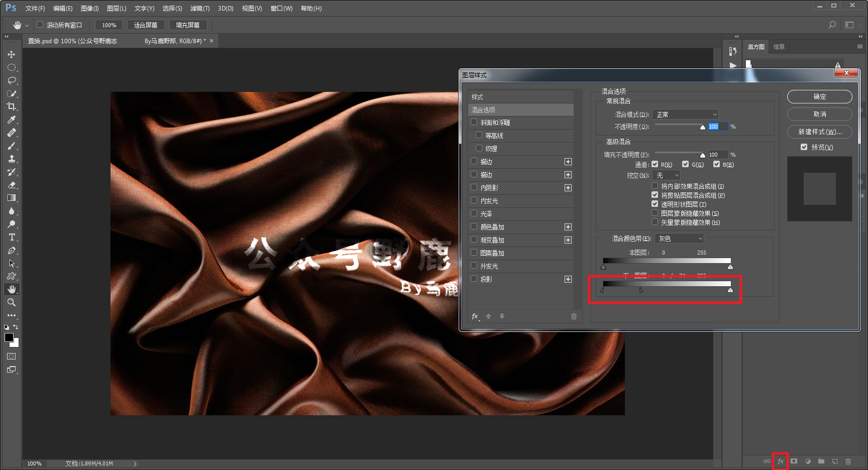Select the Eyedropper tool

coord(12,120)
